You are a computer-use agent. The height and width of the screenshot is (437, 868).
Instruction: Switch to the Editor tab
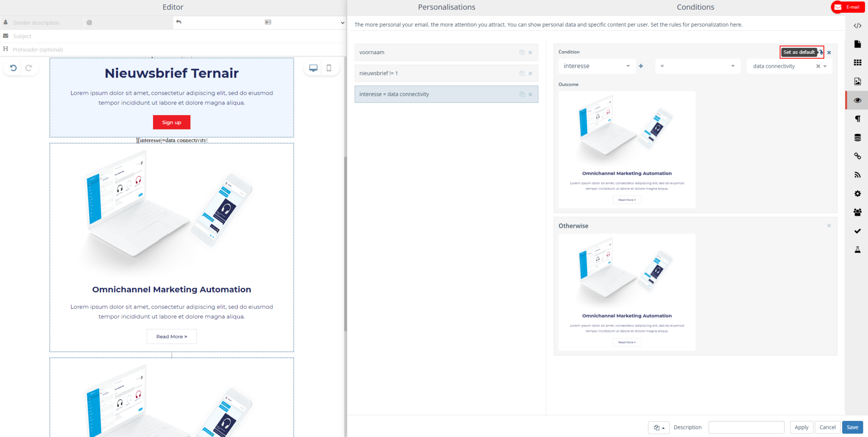(173, 7)
